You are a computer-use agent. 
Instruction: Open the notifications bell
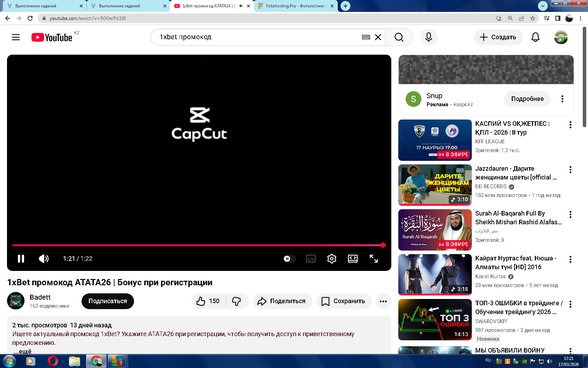535,37
